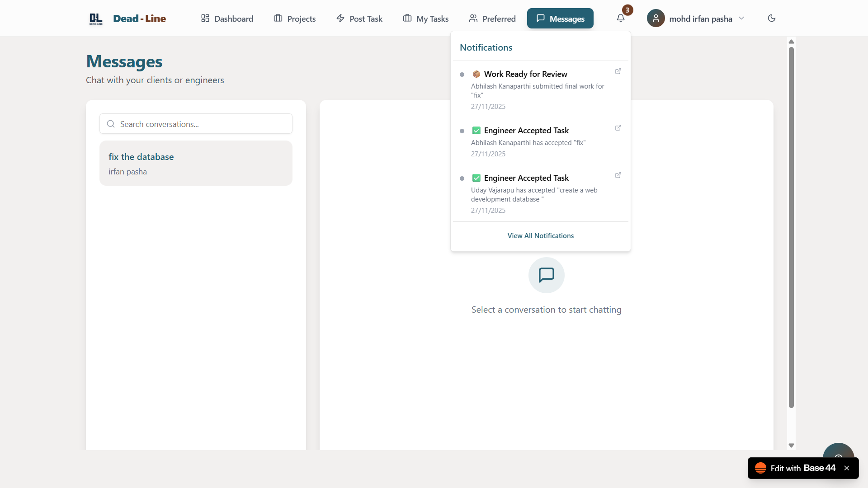
Task: Open external link for Work Ready for Review
Action: [x=618, y=71]
